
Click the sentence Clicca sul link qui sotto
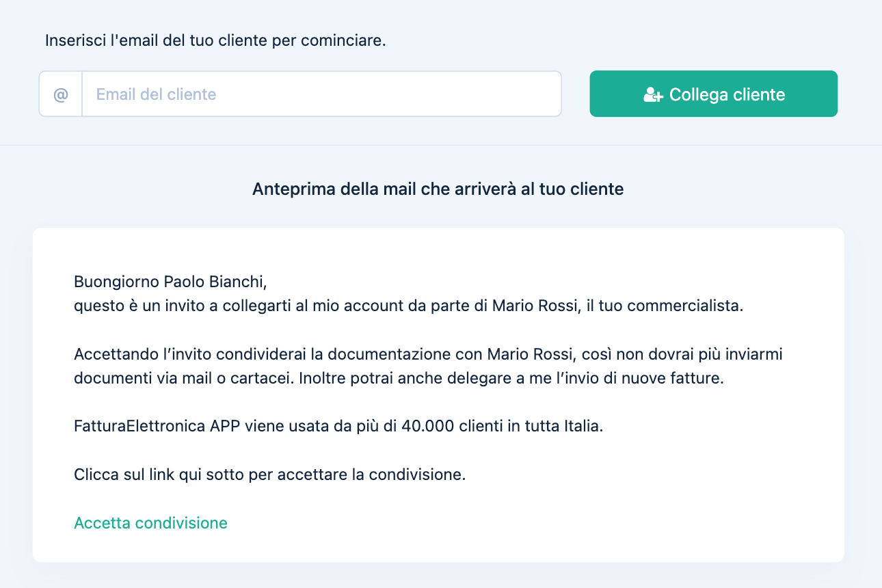tap(269, 475)
